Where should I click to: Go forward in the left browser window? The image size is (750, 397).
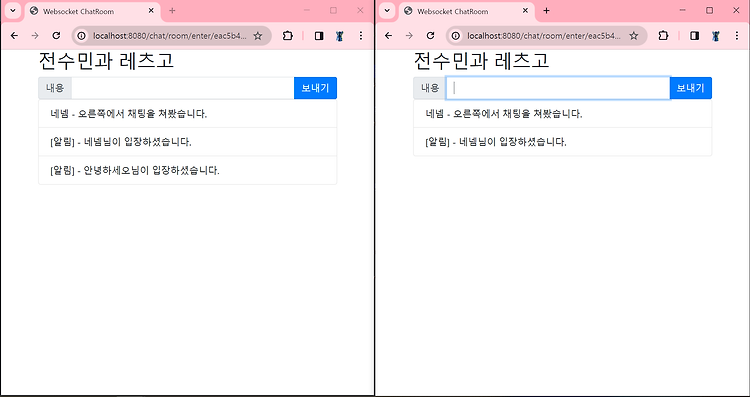[x=35, y=36]
